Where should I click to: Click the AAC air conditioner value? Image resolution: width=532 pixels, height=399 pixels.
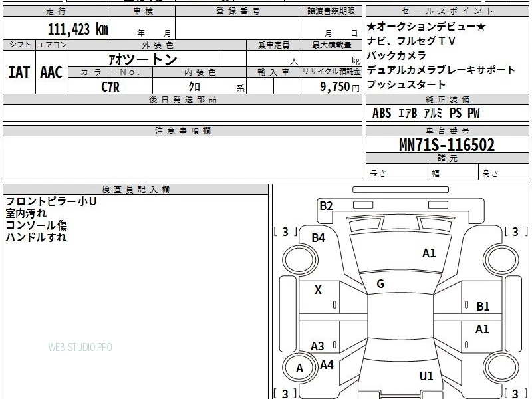(51, 72)
